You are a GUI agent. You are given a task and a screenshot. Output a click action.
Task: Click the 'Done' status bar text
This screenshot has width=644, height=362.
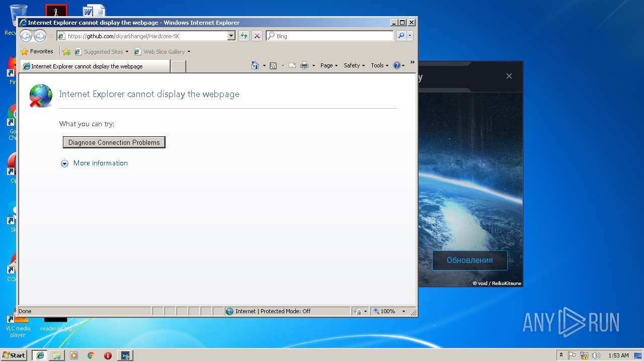coord(25,311)
